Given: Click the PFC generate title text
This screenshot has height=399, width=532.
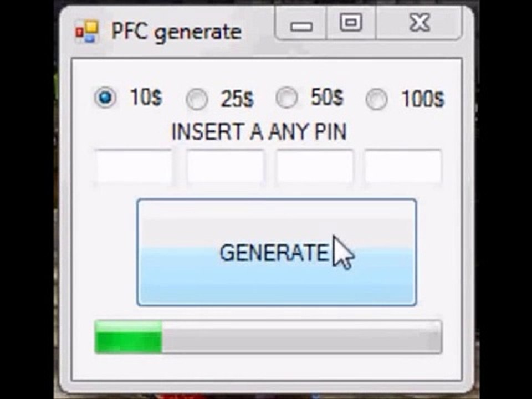Looking at the screenshot, I should (176, 32).
